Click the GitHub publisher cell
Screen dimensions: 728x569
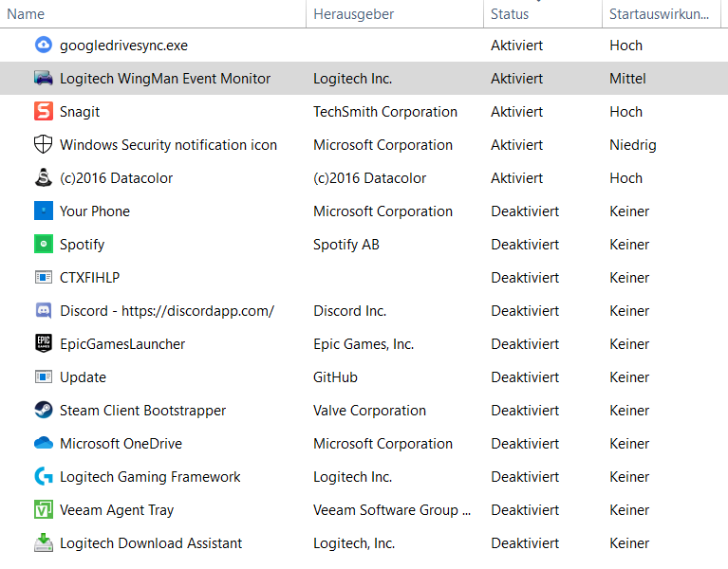tap(335, 377)
